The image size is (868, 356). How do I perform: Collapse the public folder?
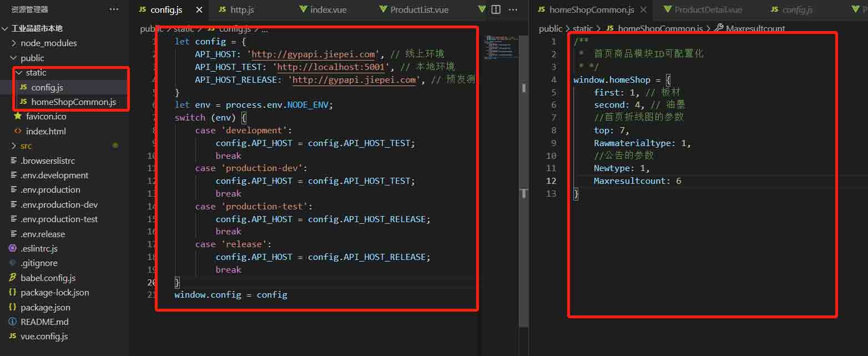point(32,58)
